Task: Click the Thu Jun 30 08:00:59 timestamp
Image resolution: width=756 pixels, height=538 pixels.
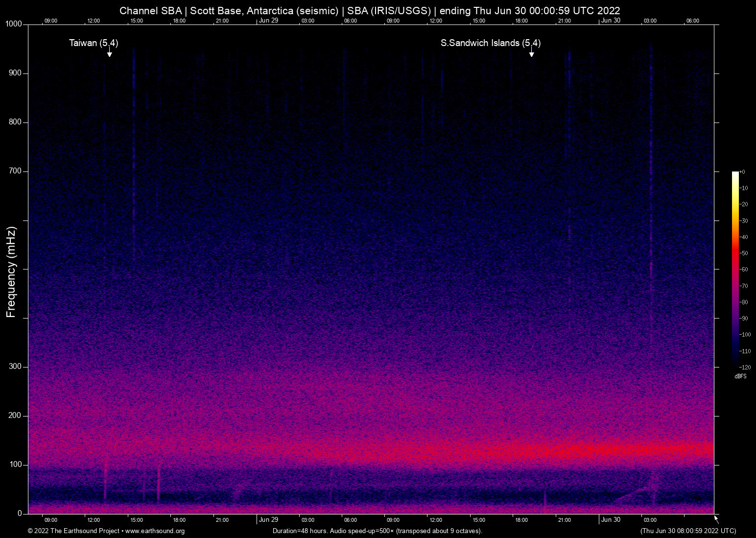Action: pyautogui.click(x=688, y=531)
